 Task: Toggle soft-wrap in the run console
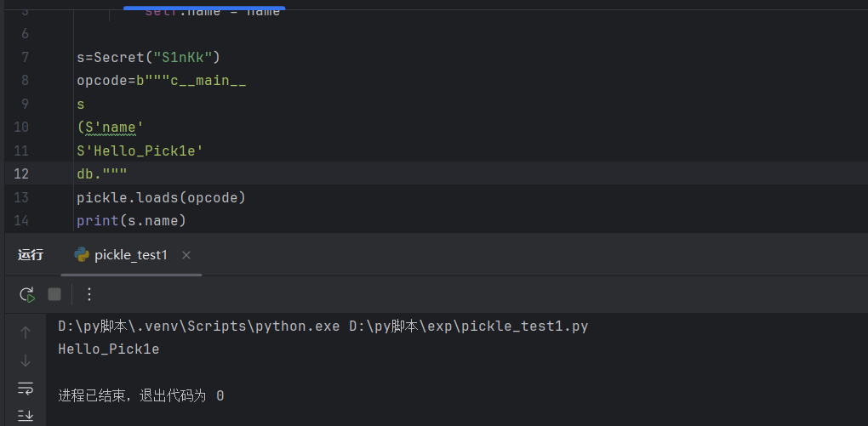[26, 389]
